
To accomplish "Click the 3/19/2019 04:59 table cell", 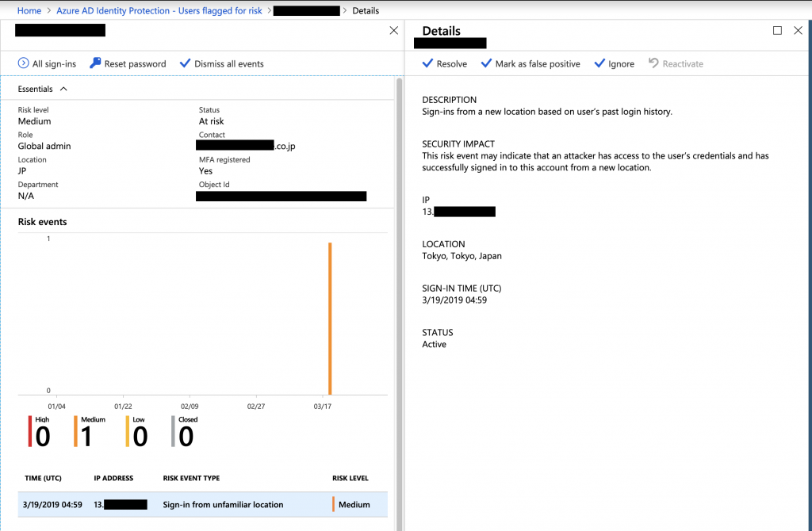I will [52, 505].
